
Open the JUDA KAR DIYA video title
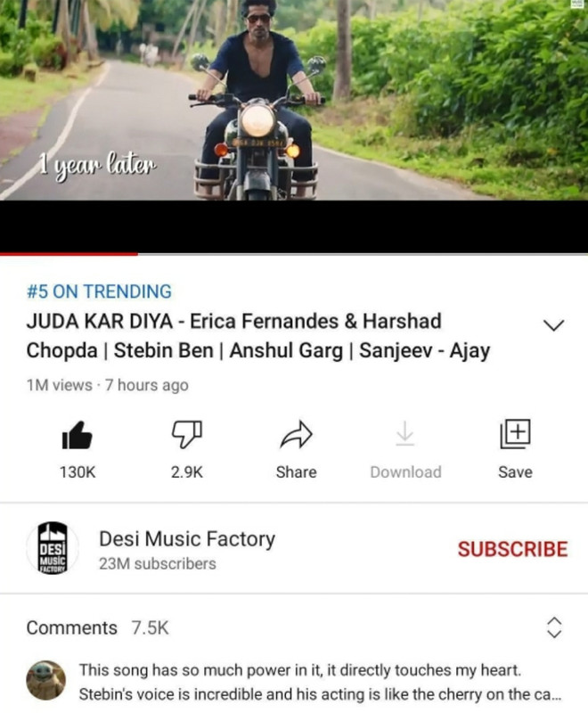click(258, 336)
